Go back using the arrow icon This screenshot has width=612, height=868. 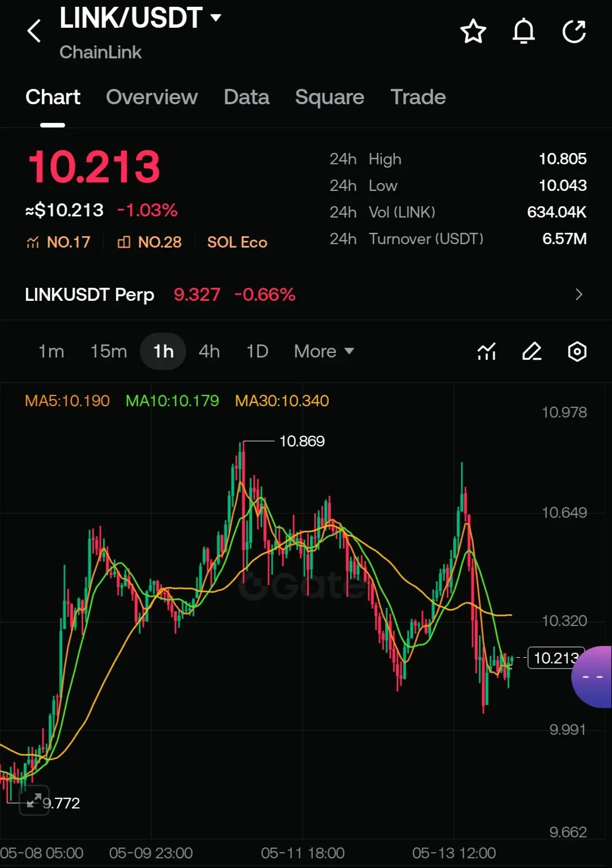point(35,31)
